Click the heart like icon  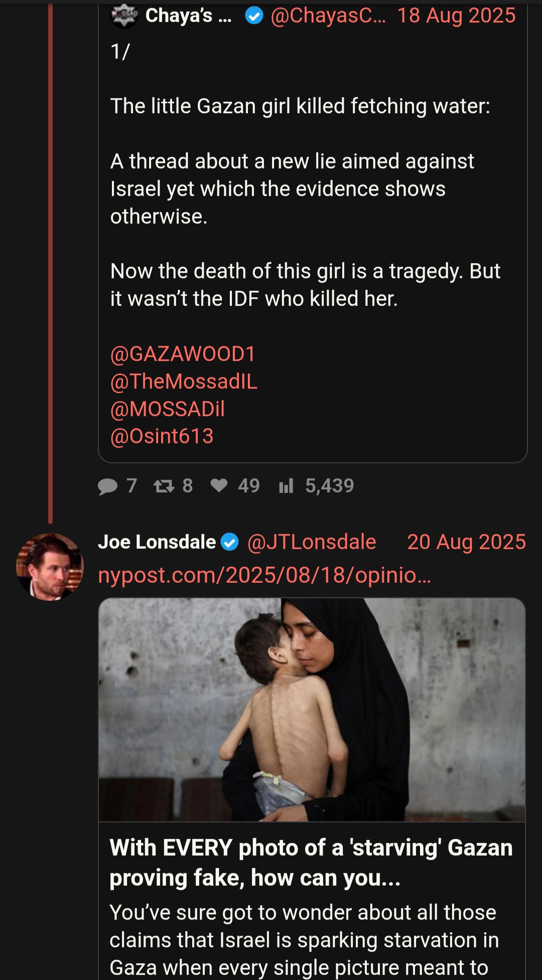219,485
